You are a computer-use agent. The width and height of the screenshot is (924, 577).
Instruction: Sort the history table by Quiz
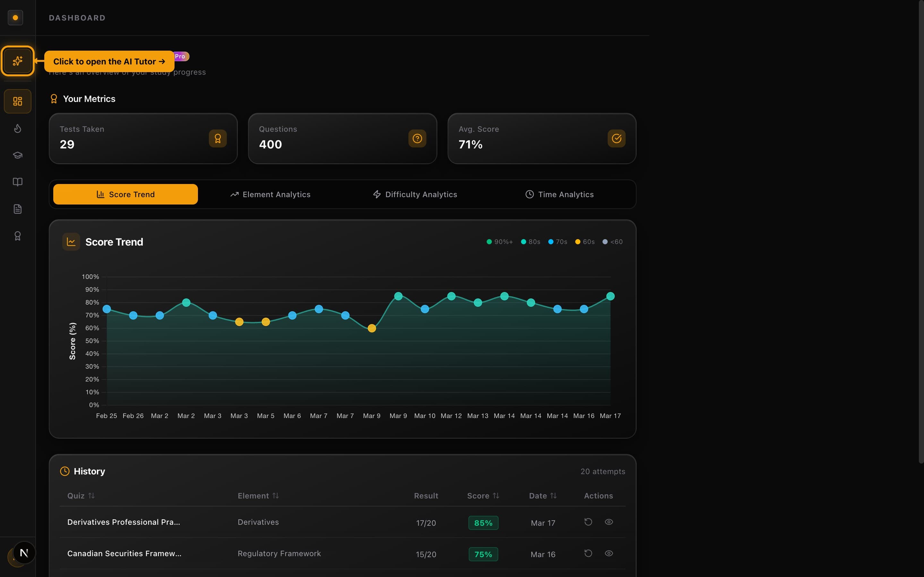pyautogui.click(x=81, y=495)
